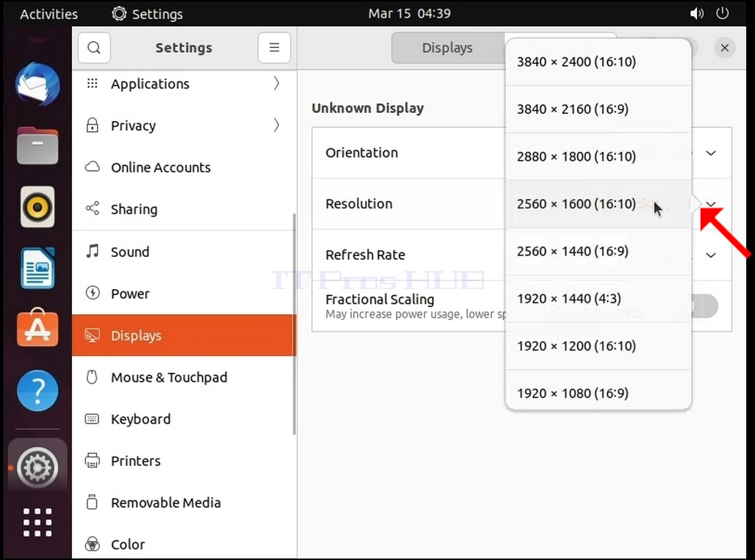
Task: Click the Mouse & Touchpad icon
Action: click(92, 377)
